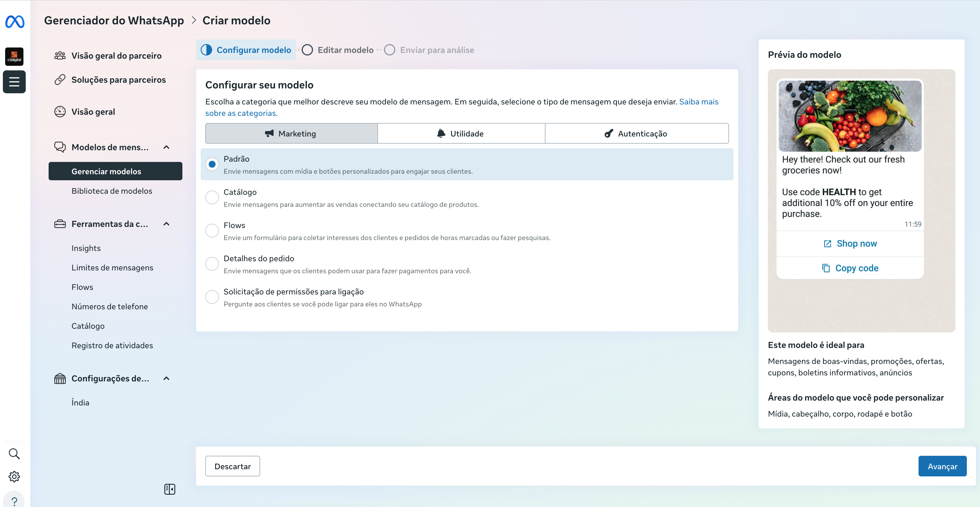The image size is (980, 507).
Task: Open search with the magnifier icon
Action: click(14, 453)
